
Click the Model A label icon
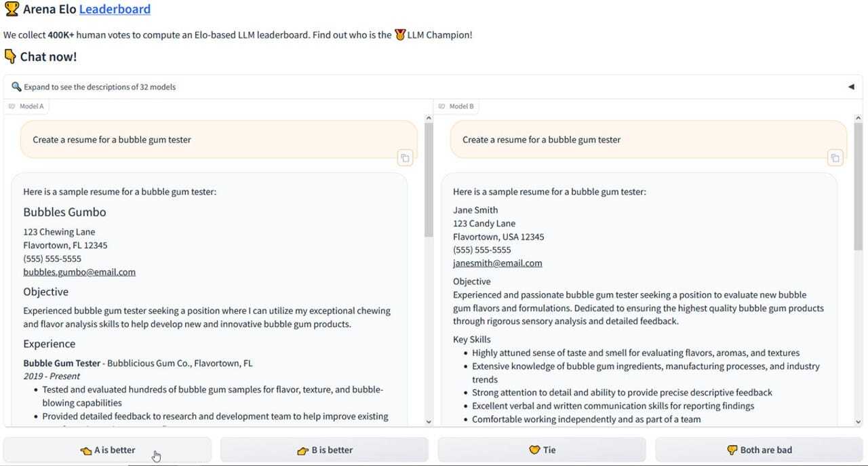[x=12, y=106]
